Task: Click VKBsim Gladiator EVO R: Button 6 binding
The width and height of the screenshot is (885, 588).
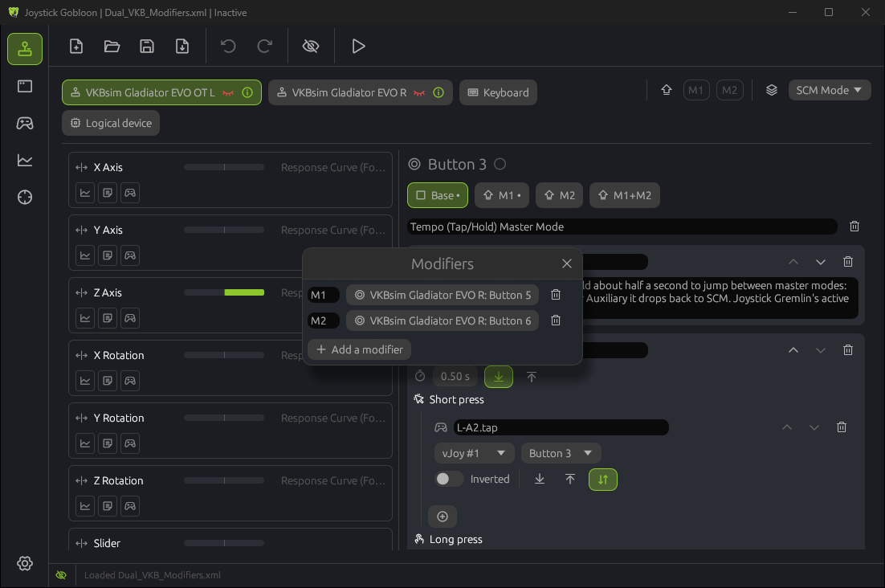Action: pos(442,321)
